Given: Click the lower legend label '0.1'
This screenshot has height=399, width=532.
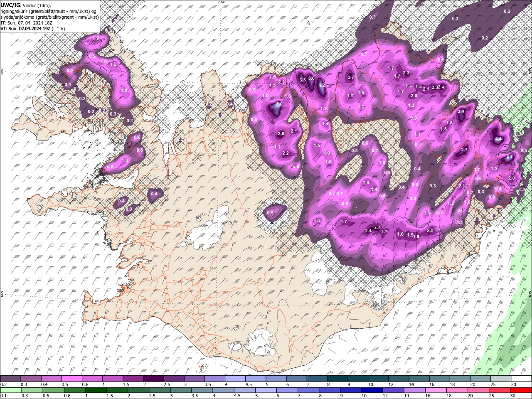Looking at the screenshot, I should [3, 396].
